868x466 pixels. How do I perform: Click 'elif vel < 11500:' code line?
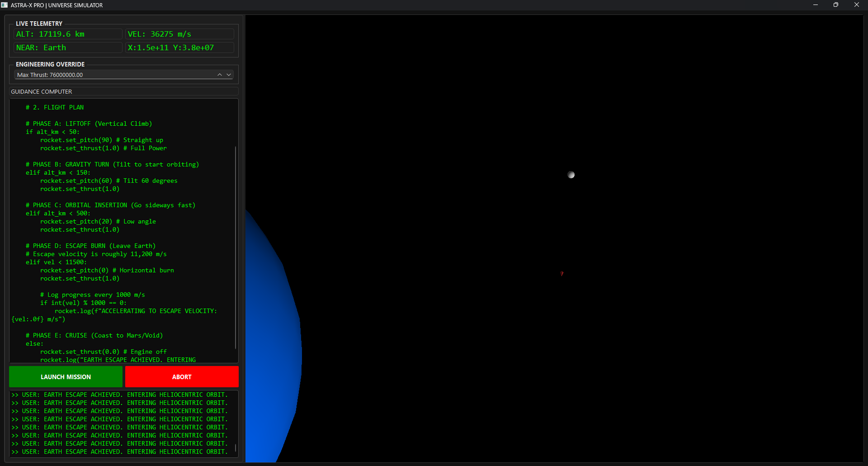click(56, 262)
